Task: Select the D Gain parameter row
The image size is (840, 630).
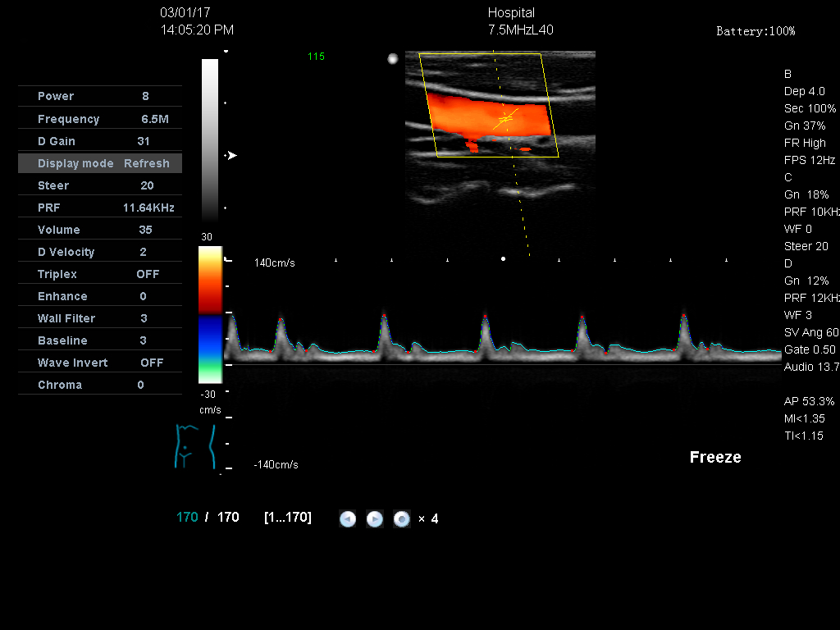Action: click(99, 141)
